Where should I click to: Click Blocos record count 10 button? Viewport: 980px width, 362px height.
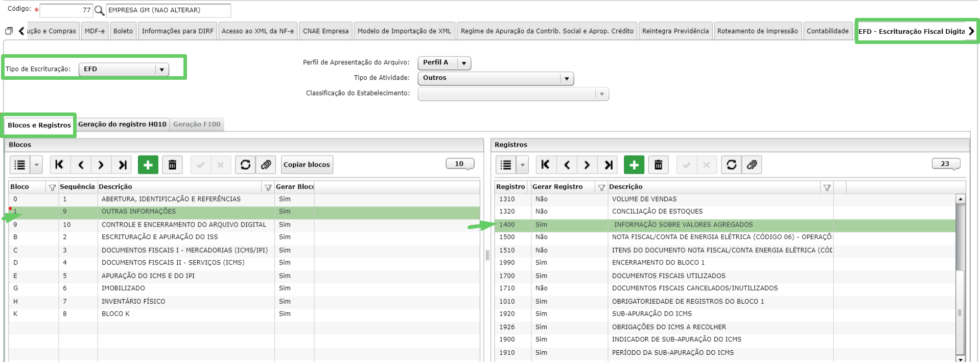tap(460, 164)
